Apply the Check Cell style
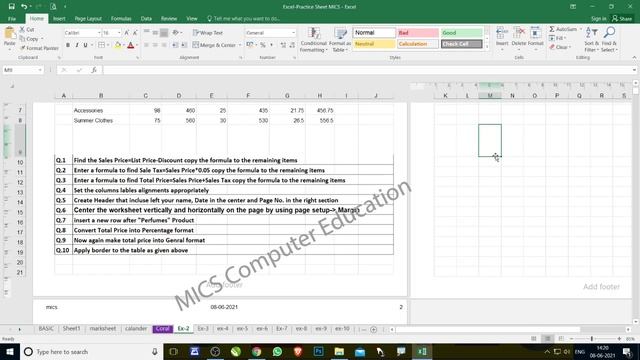The image size is (640, 360). (x=461, y=44)
